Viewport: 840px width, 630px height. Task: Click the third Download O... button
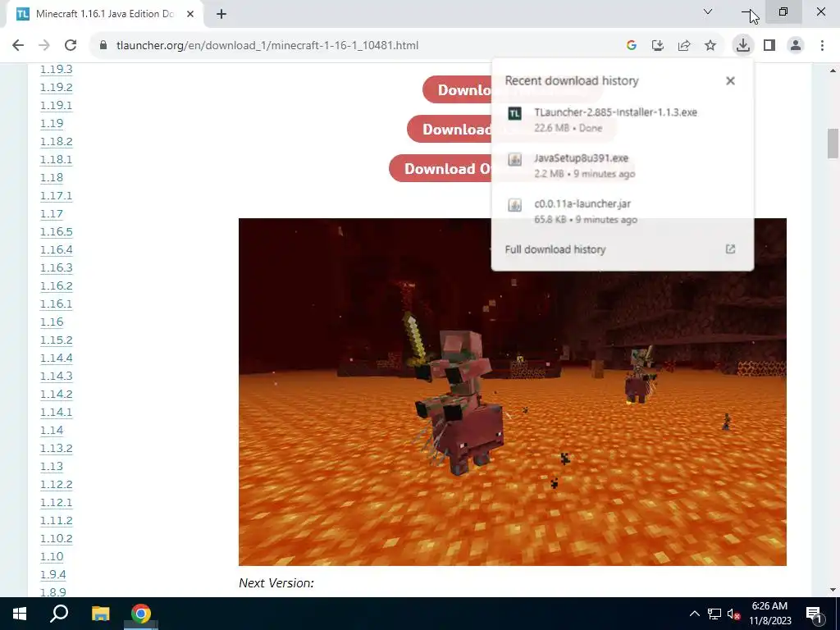[441, 168]
